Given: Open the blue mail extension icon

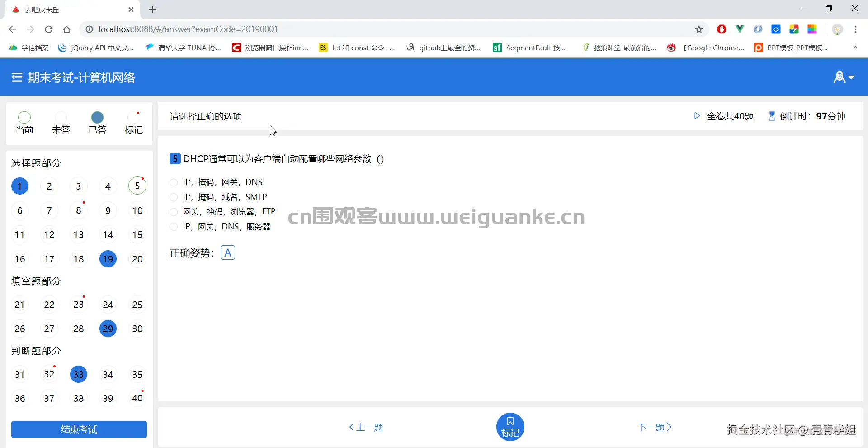Looking at the screenshot, I should 776,29.
